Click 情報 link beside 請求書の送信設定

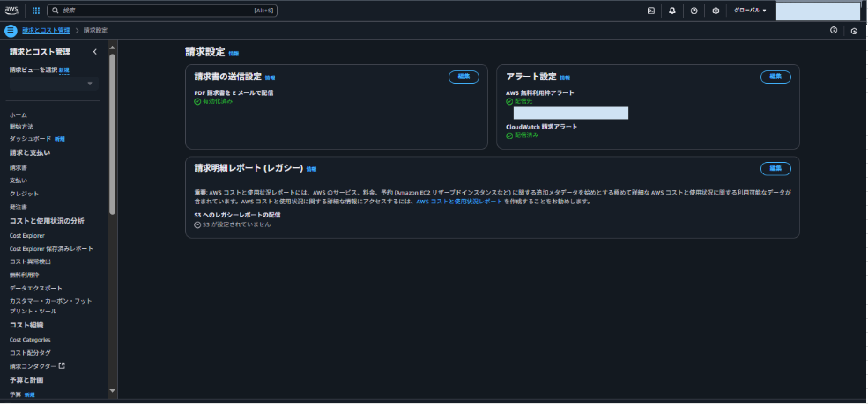[270, 78]
